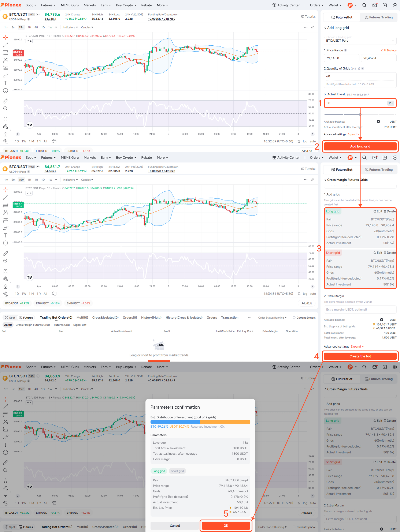Image resolution: width=400 pixels, height=532 pixels.
Task: Open emoji icons tool on chart priced 84793.6
Action: (x=5, y=91)
